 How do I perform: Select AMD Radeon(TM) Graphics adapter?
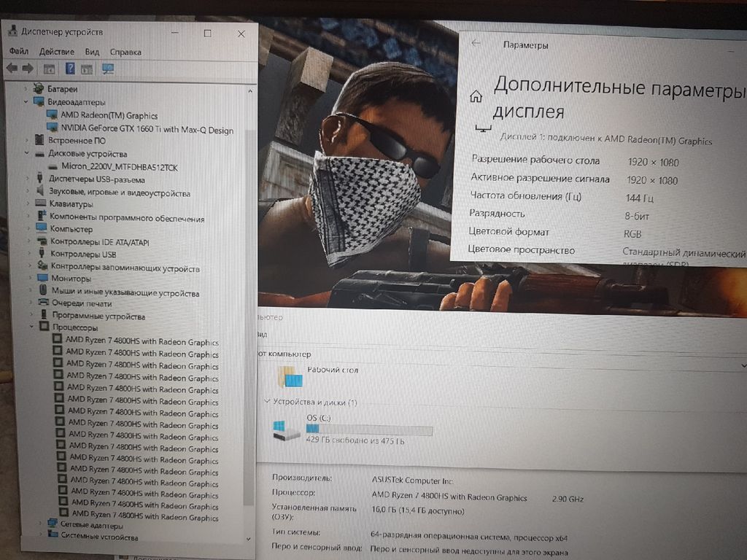pos(109,115)
